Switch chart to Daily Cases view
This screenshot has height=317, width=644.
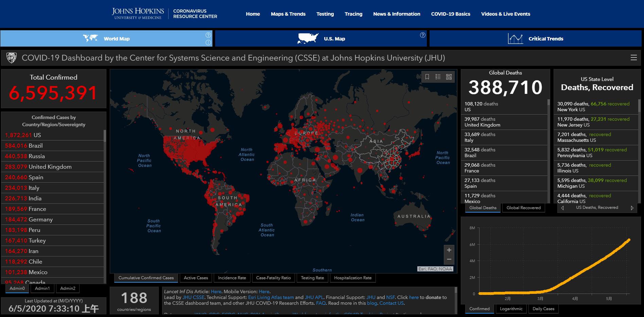click(x=543, y=309)
